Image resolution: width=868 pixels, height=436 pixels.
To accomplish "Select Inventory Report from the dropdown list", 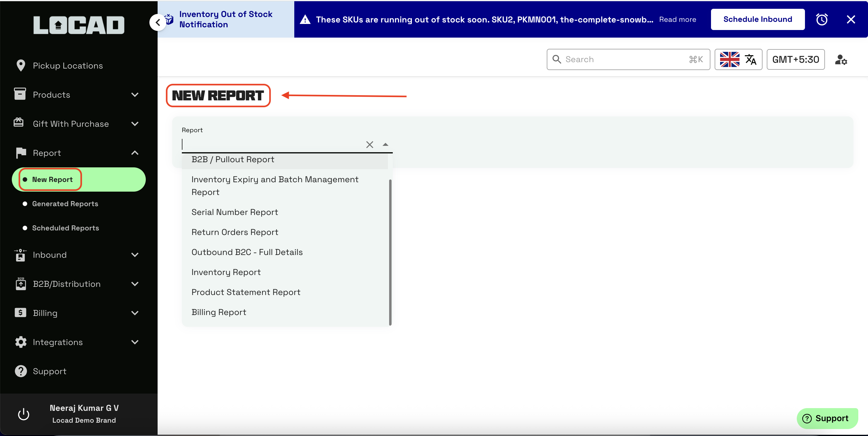I will [226, 272].
